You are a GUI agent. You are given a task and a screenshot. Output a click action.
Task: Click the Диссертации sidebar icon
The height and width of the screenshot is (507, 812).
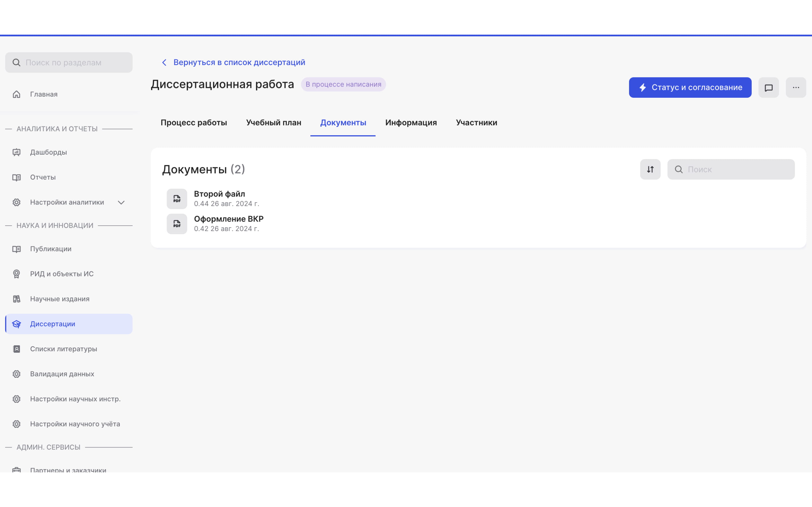[16, 324]
